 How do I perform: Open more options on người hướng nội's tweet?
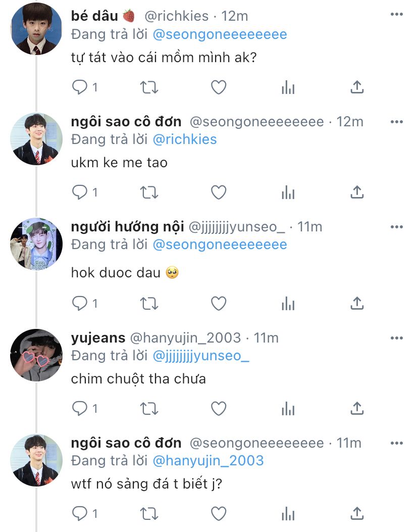coord(397,227)
